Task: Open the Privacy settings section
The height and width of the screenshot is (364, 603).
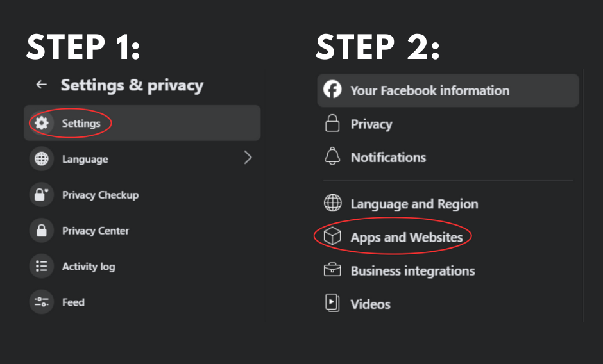Action: pos(371,124)
